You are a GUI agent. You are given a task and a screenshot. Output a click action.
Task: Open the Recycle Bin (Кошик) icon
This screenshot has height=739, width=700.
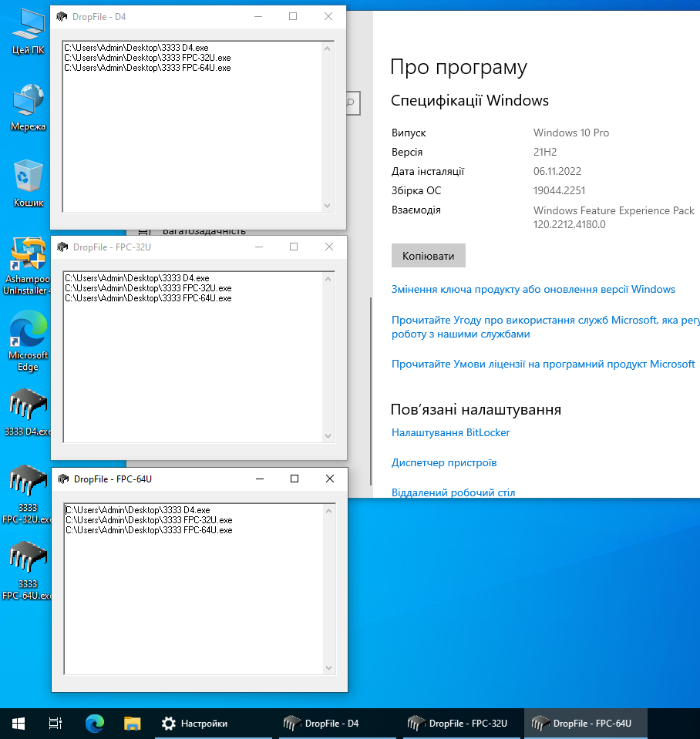[29, 177]
